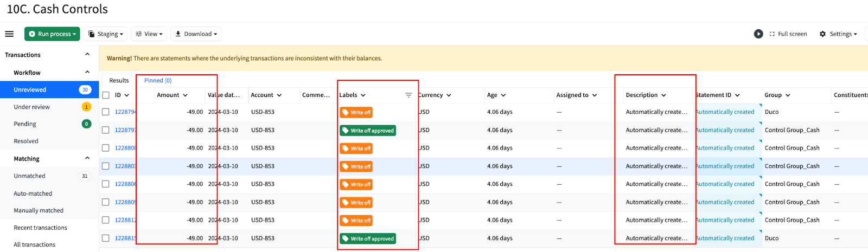Viewport: 868px width, 252px height.
Task: Click the Write off tag on row 1228806
Action: 356,185
